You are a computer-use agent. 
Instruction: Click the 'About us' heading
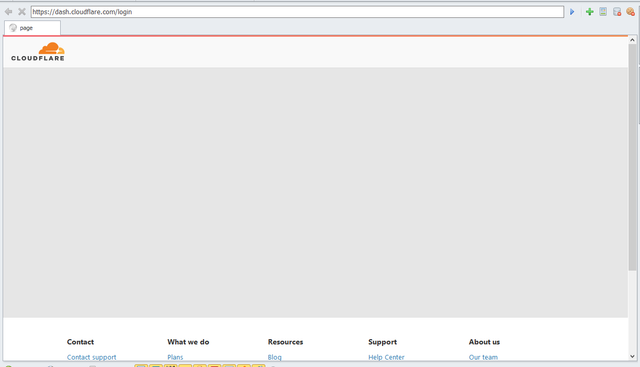click(484, 342)
